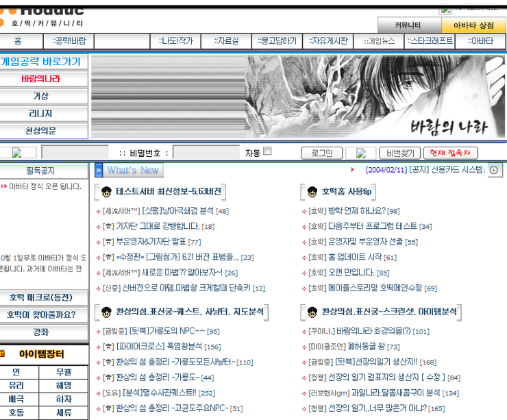Screen dimensions: 507x420
Task: Open ::나도!작가 menu item
Action: point(175,41)
